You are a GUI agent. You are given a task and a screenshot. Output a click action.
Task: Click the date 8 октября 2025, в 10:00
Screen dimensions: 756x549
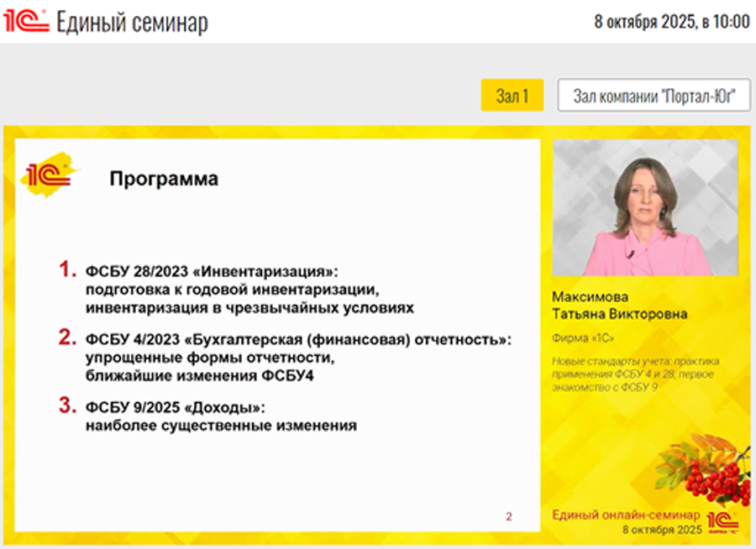pyautogui.click(x=672, y=23)
